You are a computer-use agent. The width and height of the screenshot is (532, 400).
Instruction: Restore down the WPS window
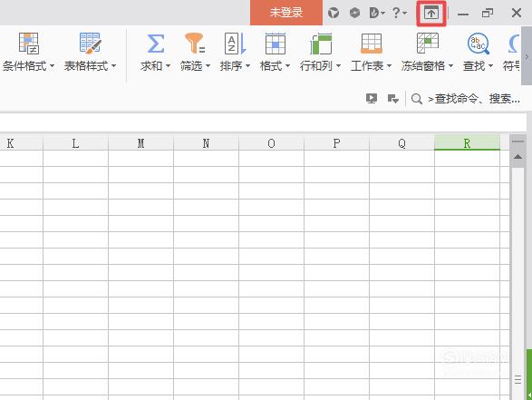pos(488,14)
